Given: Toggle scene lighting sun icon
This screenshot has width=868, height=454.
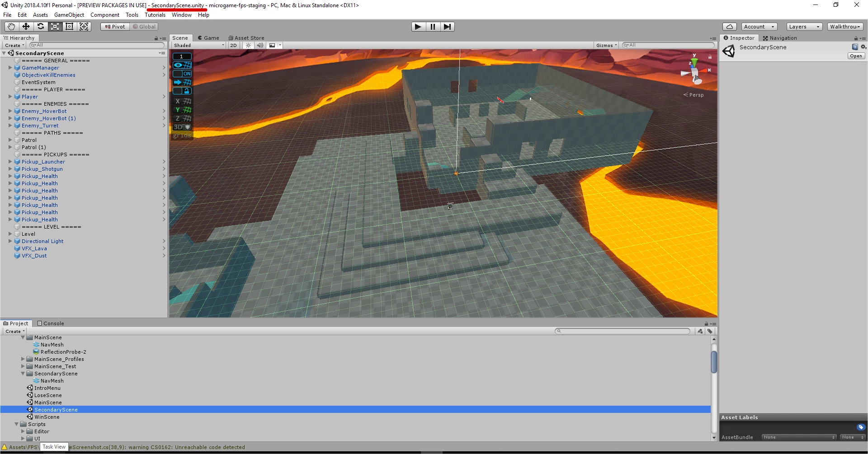Looking at the screenshot, I should (x=248, y=45).
